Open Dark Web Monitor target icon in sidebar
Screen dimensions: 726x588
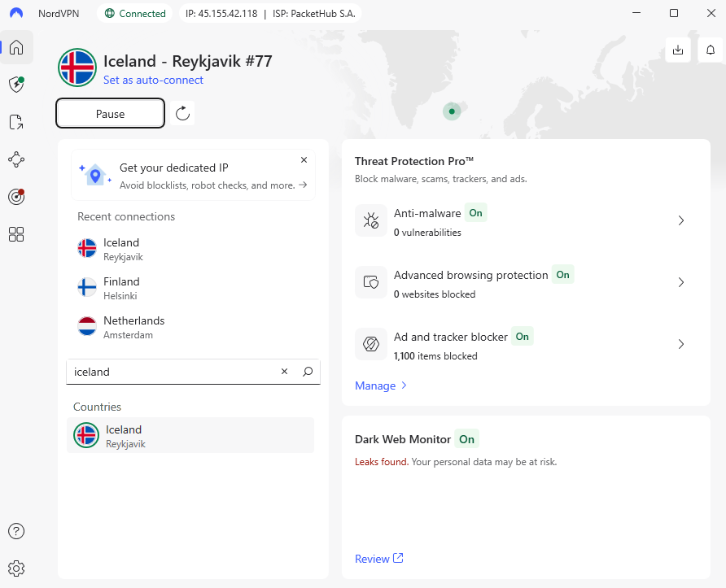(16, 197)
